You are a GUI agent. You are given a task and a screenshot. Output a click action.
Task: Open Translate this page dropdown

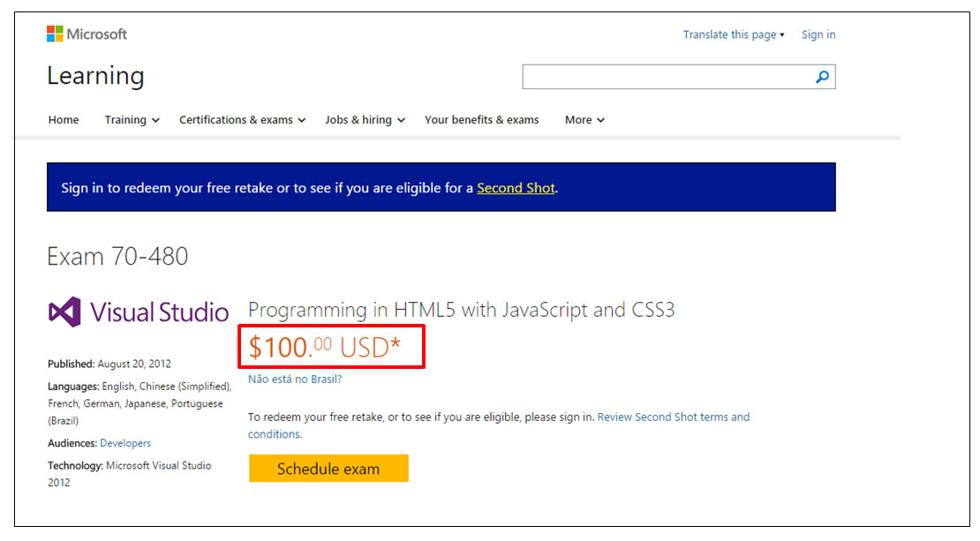pyautogui.click(x=733, y=35)
